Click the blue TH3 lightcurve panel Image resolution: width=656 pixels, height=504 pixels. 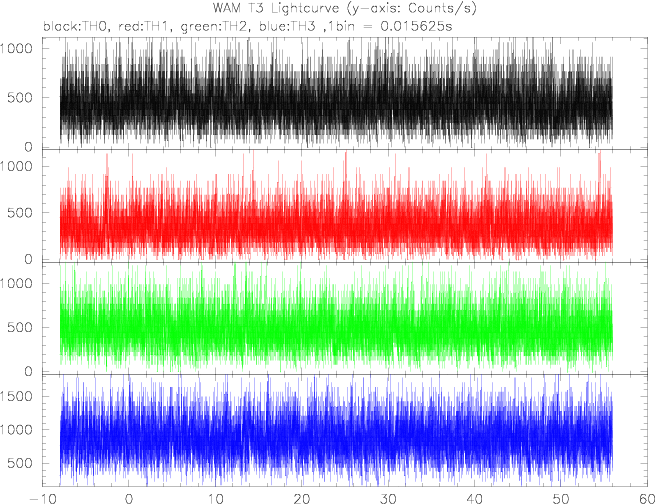coord(345,430)
